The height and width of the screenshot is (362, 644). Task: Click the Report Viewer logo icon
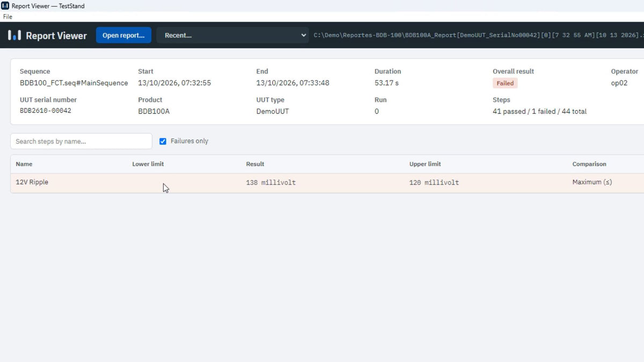[x=14, y=35]
